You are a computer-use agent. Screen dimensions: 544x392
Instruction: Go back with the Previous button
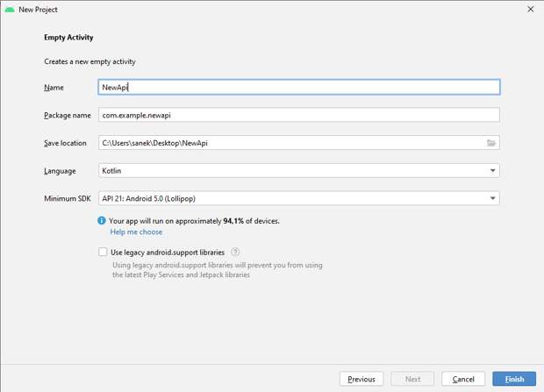click(361, 379)
